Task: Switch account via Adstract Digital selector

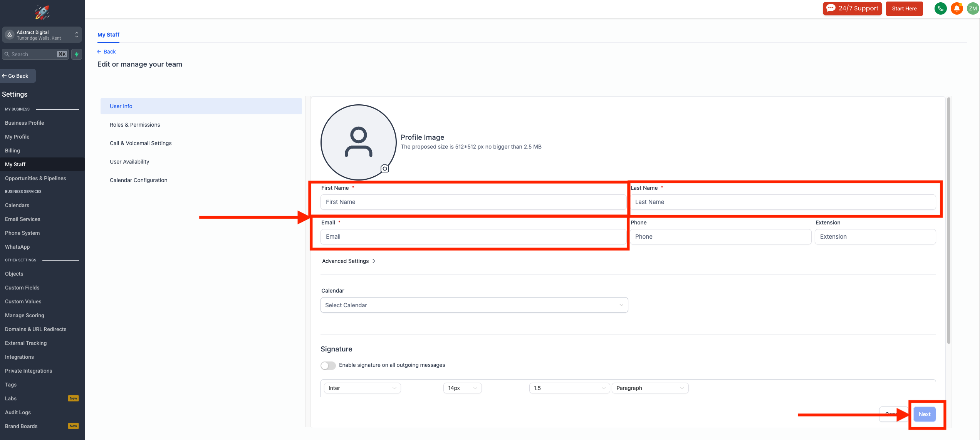Action: [42, 35]
